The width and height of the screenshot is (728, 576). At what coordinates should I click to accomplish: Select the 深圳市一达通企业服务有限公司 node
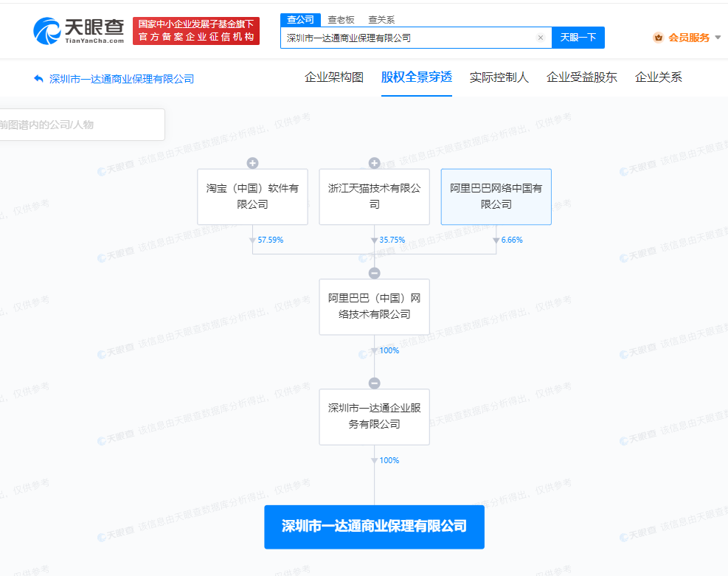pyautogui.click(x=374, y=417)
